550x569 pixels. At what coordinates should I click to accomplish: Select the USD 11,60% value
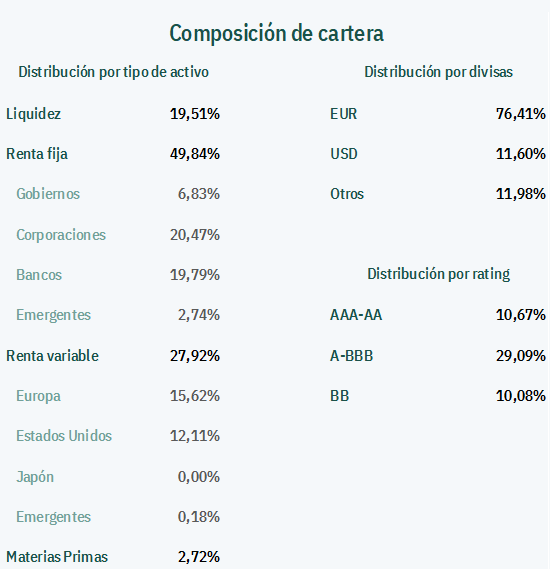click(x=521, y=154)
